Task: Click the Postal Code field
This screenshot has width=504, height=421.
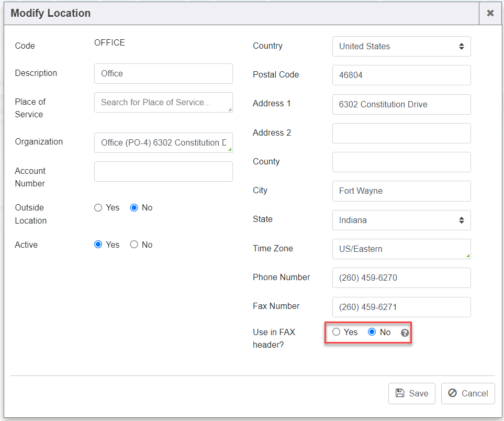Action: click(401, 75)
